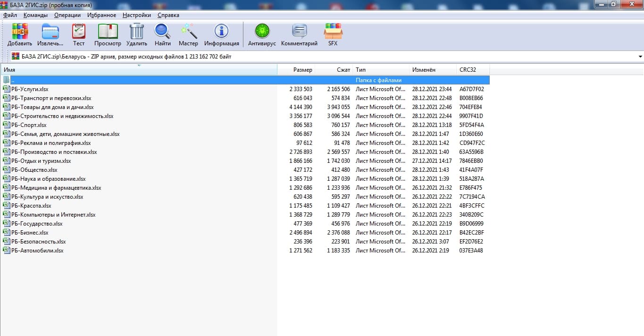Click Excel icon of РБ-Услуги.xlsx
Viewport: 644px width, 336px height.
point(6,89)
